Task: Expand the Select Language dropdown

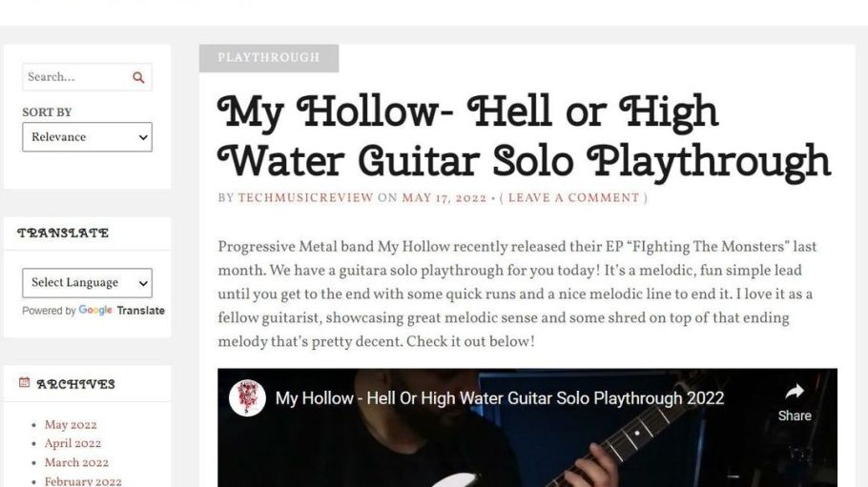Action: 87,283
